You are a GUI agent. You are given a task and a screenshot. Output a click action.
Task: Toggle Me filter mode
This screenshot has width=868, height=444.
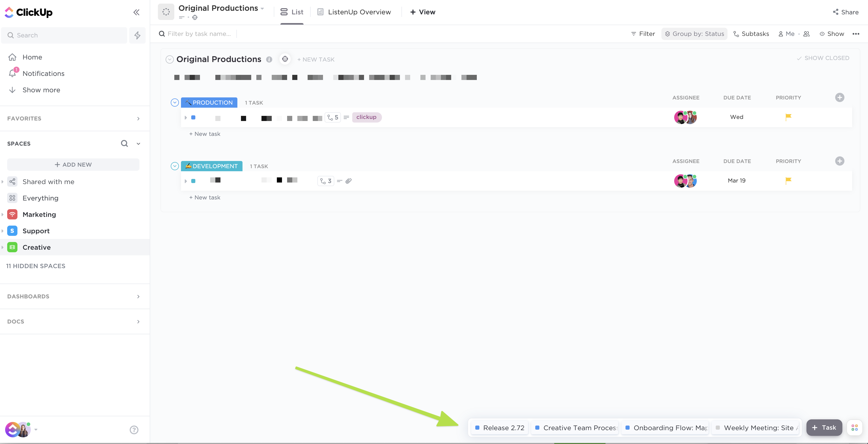(x=786, y=34)
